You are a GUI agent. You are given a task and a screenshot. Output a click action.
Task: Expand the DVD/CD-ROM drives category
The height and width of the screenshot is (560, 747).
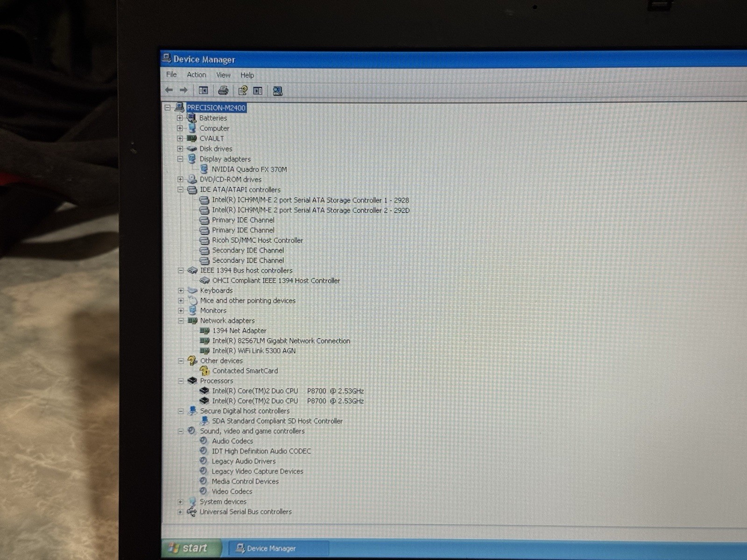tap(180, 179)
